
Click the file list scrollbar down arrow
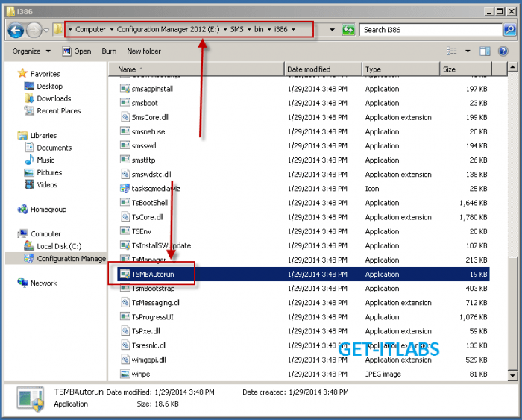pyautogui.click(x=512, y=376)
